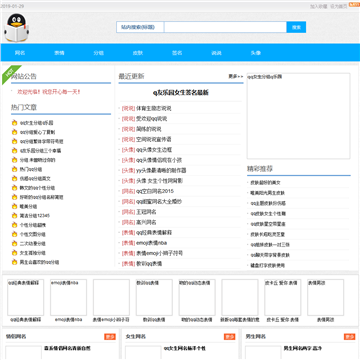Click 更多 button in 情侣网名 section
The width and height of the screenshot is (360, 360).
click(110, 337)
